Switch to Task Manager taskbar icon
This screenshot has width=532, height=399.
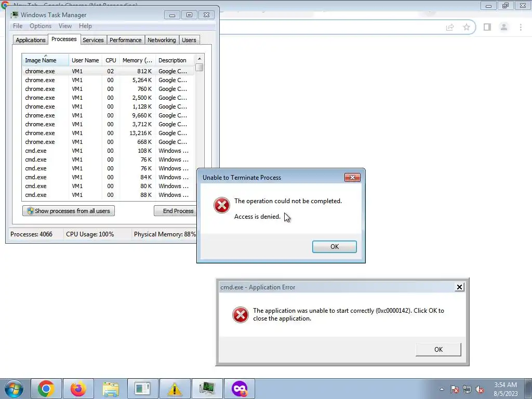[207, 389]
